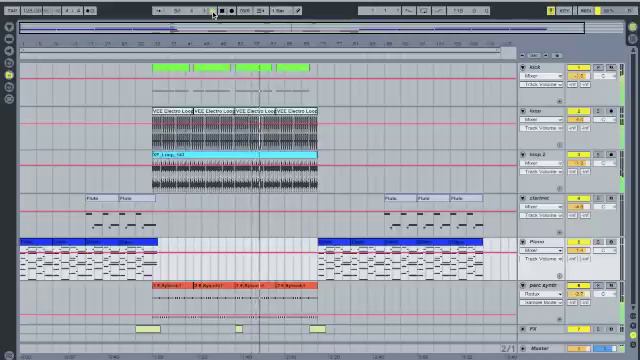This screenshot has width=640, height=360.
Task: Select the highlighted yellow browser sidebar icon
Action: coord(9,75)
